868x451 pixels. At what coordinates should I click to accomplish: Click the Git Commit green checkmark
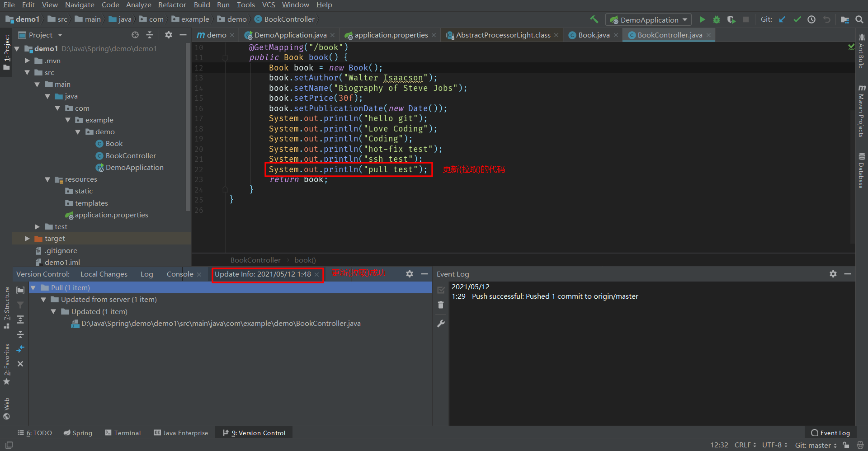[797, 19]
